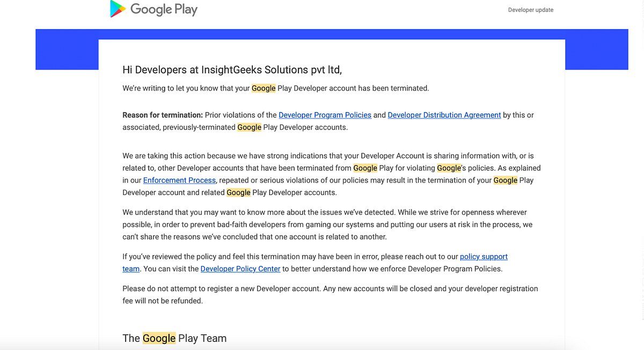Open the Developer Distribution Agreement link
The image size is (644, 350).
pos(444,115)
